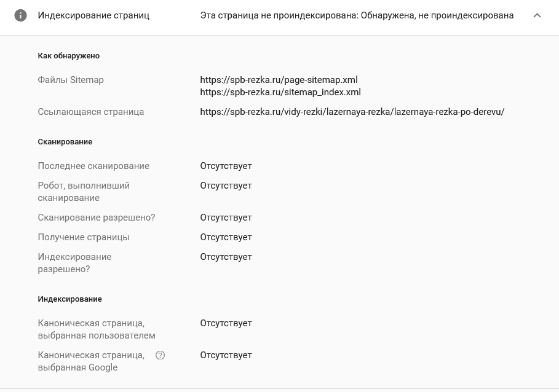The height and width of the screenshot is (392, 559).
Task: Click the Сканирование разрешено? row label
Action: [97, 218]
